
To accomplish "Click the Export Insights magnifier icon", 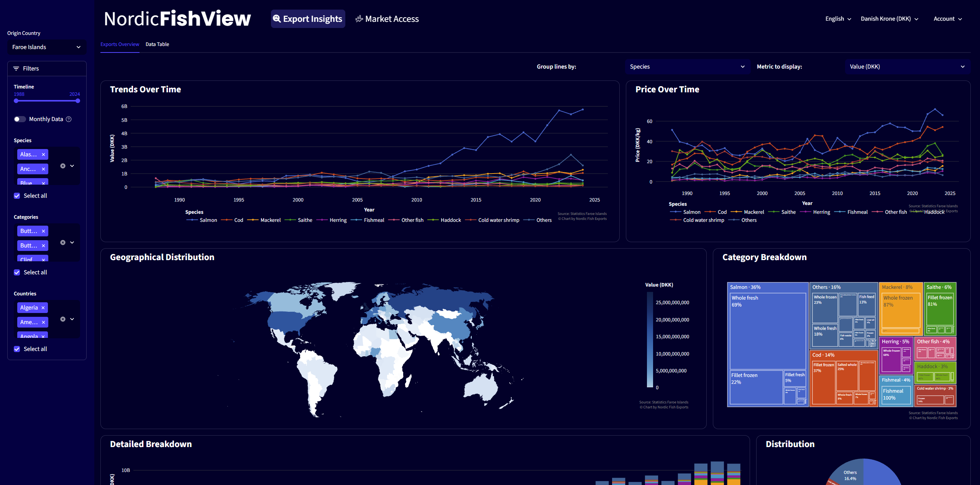I will [x=277, y=19].
